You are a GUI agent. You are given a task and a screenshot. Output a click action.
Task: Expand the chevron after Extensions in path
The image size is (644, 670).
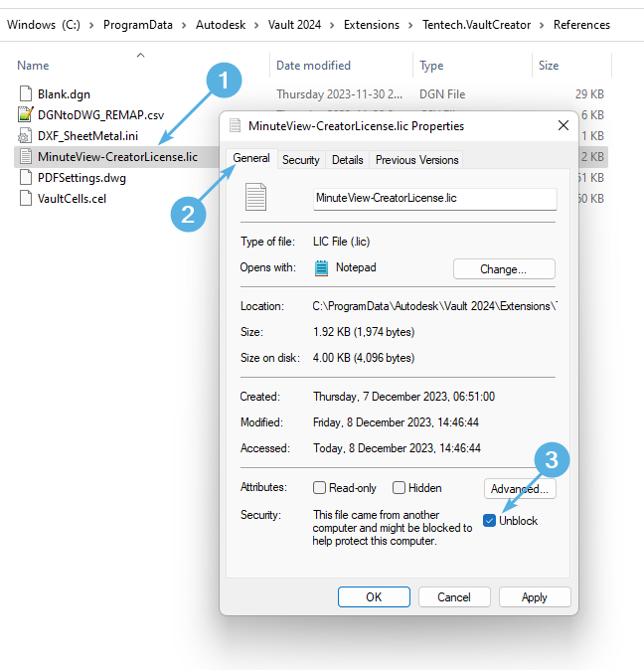click(410, 25)
